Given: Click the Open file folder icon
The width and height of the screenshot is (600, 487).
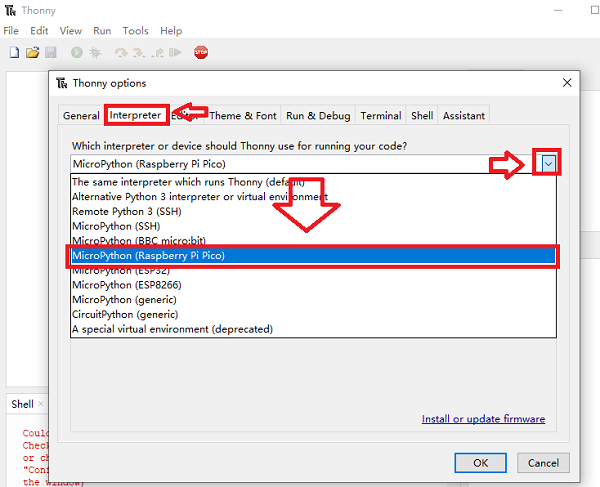Looking at the screenshot, I should [x=33, y=52].
